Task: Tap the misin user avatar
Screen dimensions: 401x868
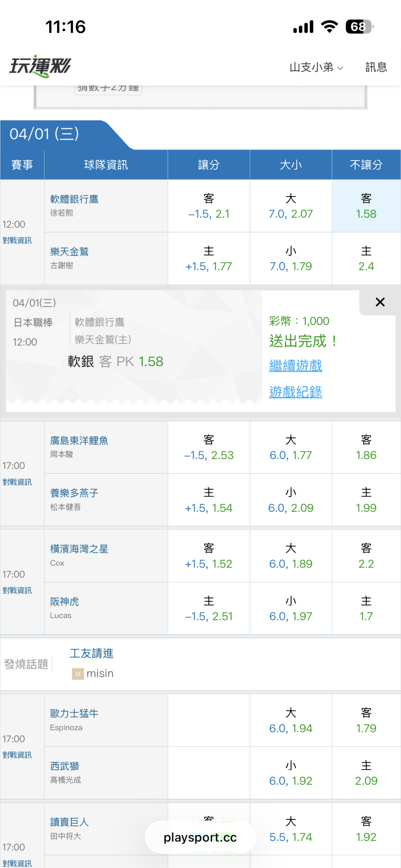Action: pyautogui.click(x=78, y=674)
